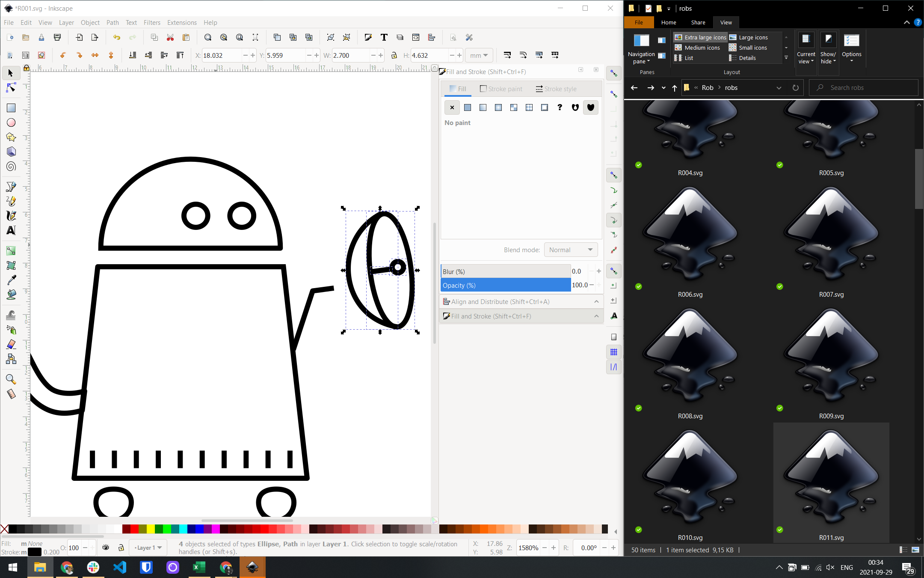Image resolution: width=924 pixels, height=578 pixels.
Task: Click the Undo arrow icon
Action: click(117, 38)
